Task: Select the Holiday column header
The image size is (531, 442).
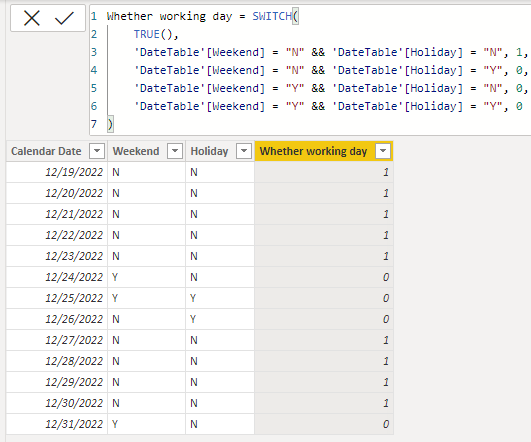Action: 220,151
